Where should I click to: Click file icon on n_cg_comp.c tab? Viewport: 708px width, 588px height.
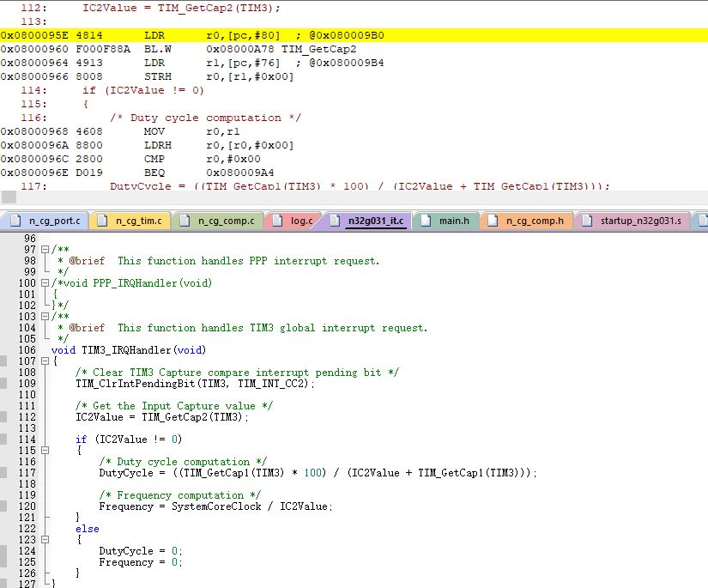(185, 221)
